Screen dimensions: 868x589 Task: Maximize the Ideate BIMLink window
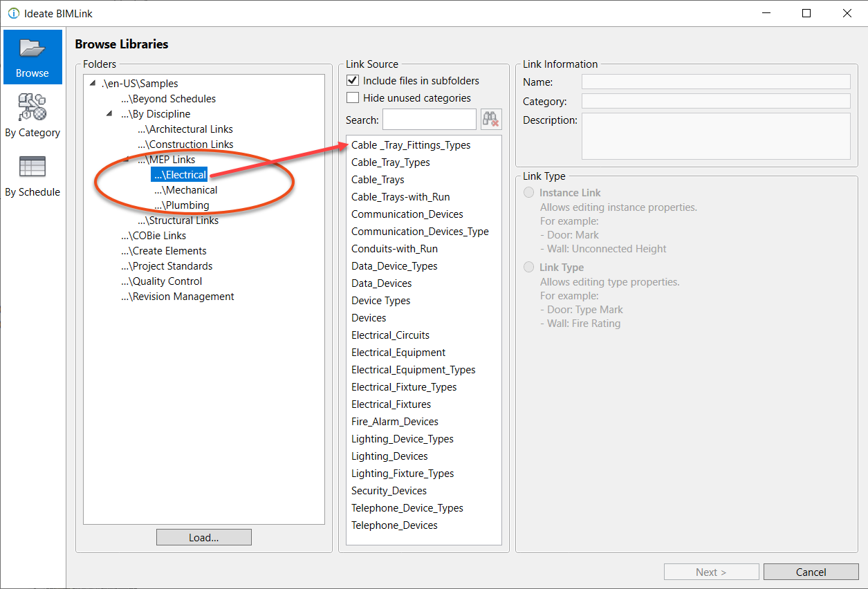[806, 13]
